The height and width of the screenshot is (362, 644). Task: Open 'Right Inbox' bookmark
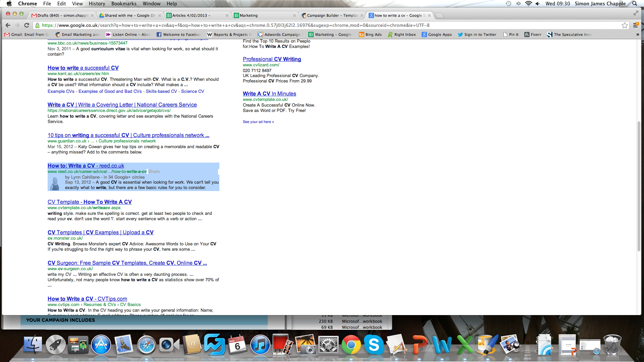[402, 35]
